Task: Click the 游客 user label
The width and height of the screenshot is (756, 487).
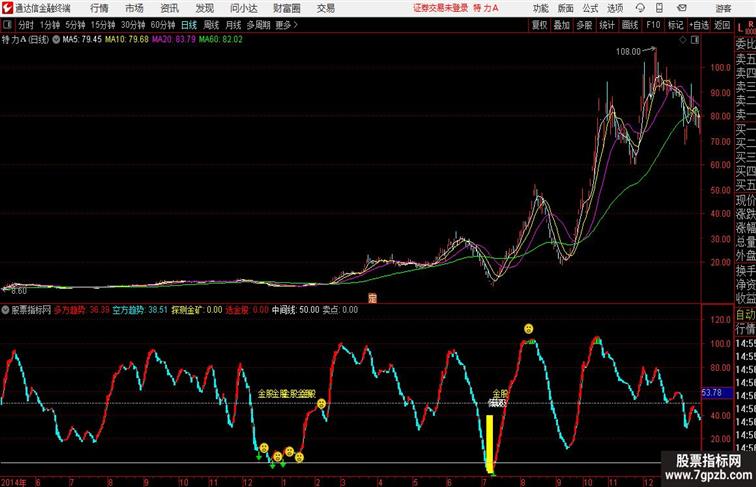Action: 723,8
